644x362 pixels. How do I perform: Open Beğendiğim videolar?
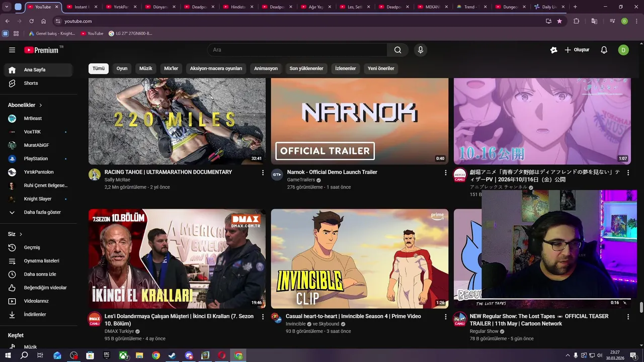tap(38, 288)
